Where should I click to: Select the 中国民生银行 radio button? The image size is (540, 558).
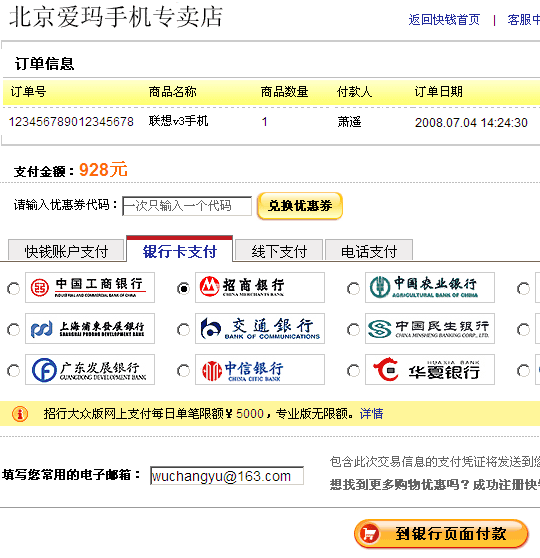tap(353, 330)
